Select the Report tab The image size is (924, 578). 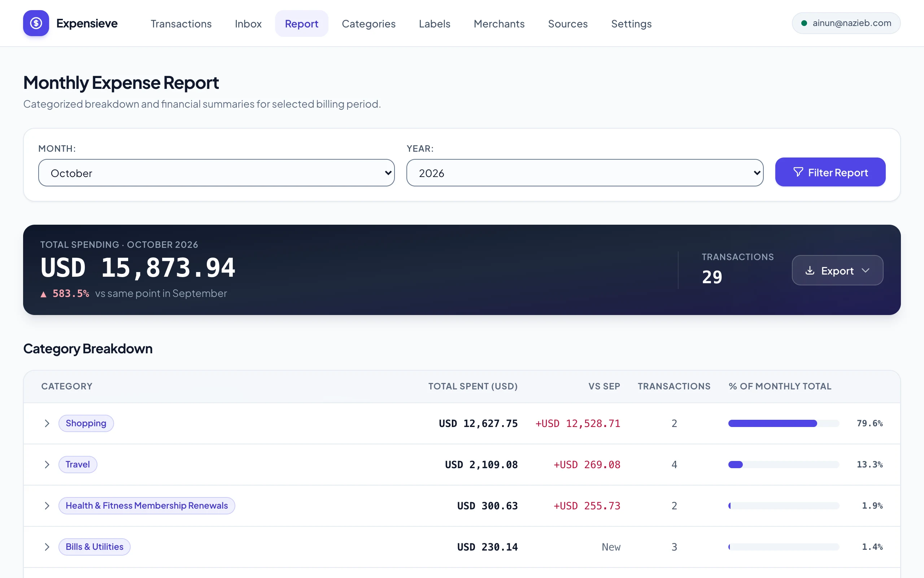click(301, 24)
